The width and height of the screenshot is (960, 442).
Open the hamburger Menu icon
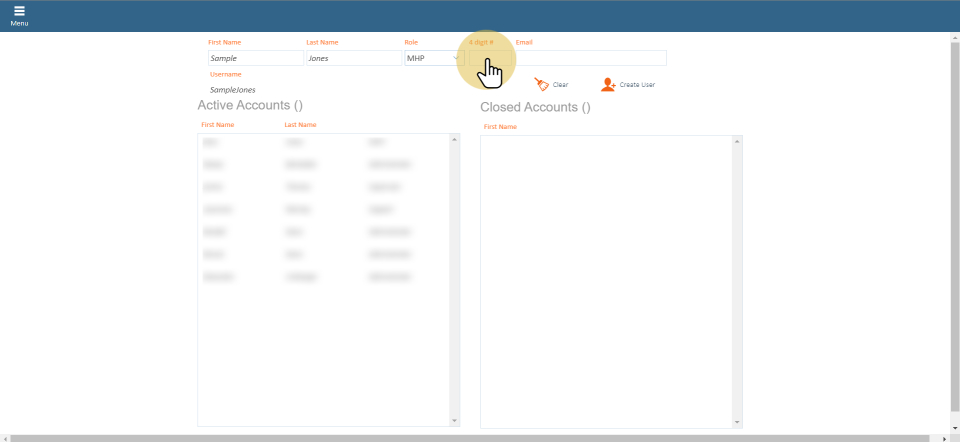click(x=19, y=11)
